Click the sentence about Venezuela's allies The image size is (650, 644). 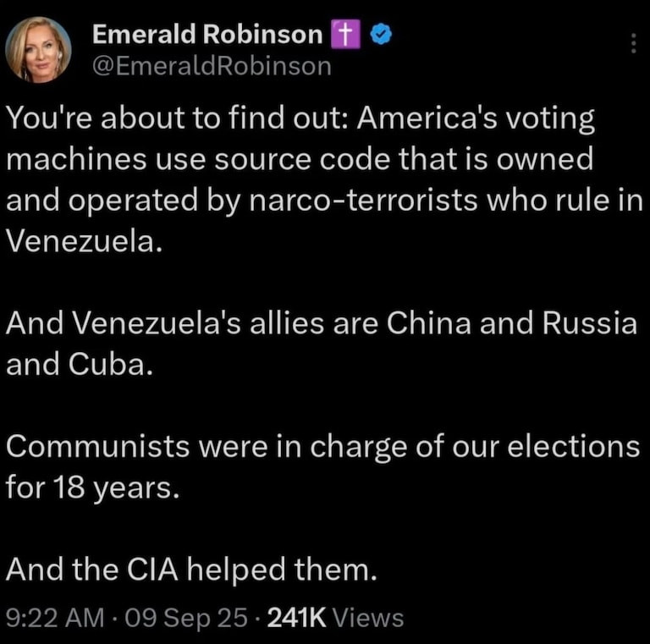pos(322,324)
